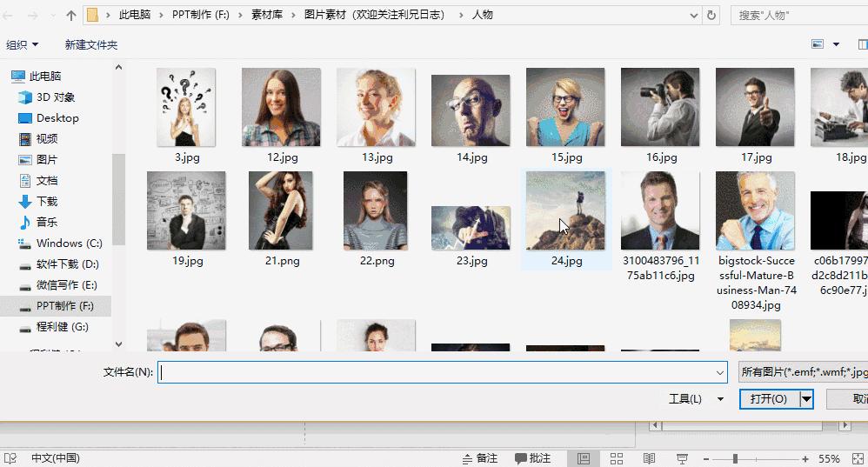Go up one folder level arrow
Screen dimensions: 868x467
click(70, 16)
